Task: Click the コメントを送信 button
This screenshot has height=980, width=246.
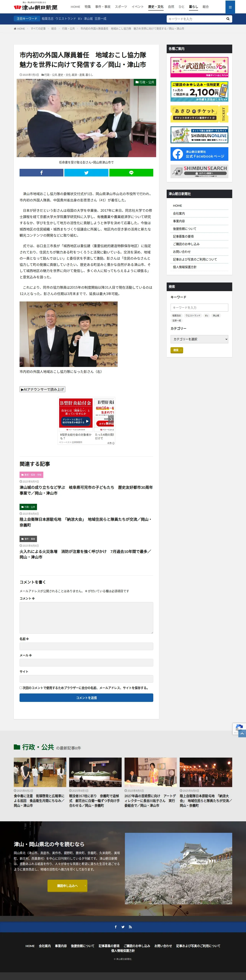Action: pos(86,698)
